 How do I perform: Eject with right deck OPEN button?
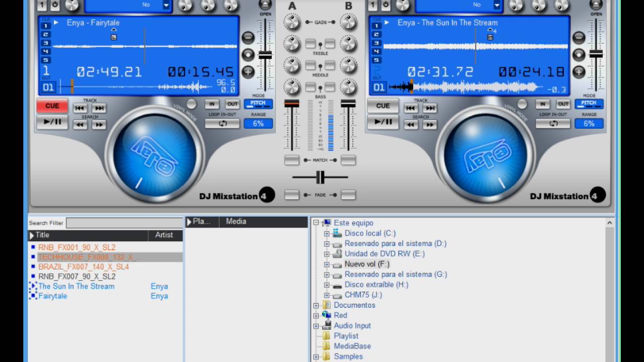(x=596, y=5)
